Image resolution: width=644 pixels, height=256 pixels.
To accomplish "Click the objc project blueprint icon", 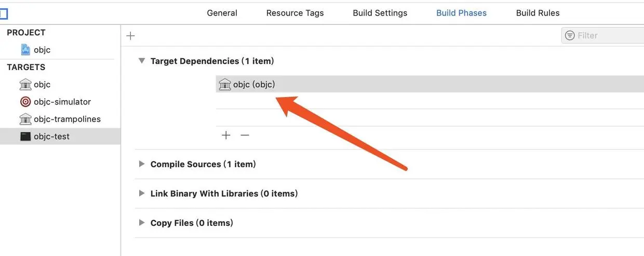I will click(x=25, y=50).
